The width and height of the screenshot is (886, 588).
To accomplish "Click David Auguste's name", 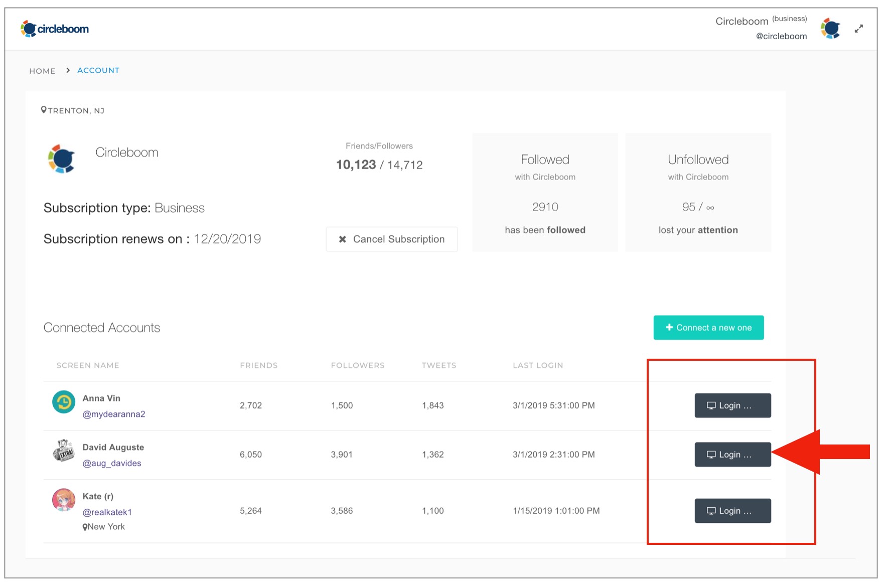I will 113,448.
